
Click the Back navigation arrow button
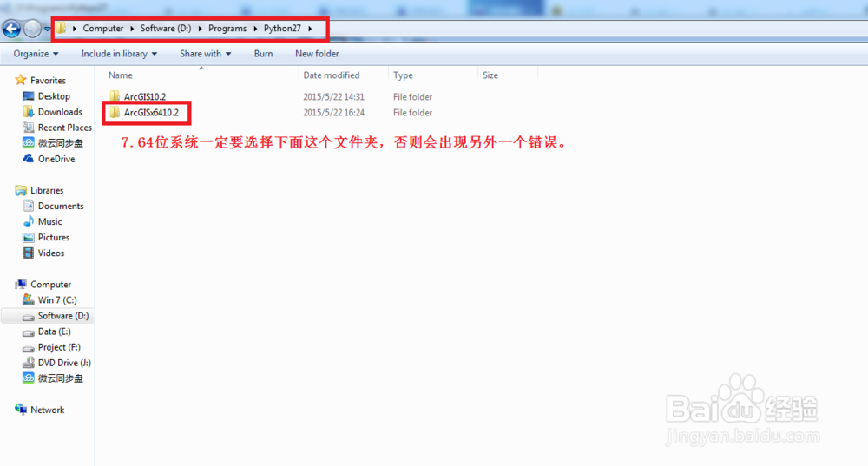click(11, 29)
